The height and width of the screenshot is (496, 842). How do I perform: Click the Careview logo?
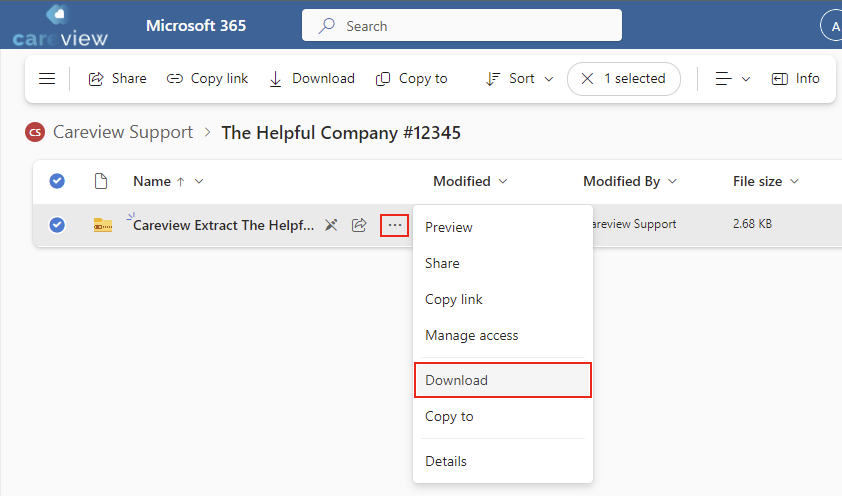tap(60, 25)
